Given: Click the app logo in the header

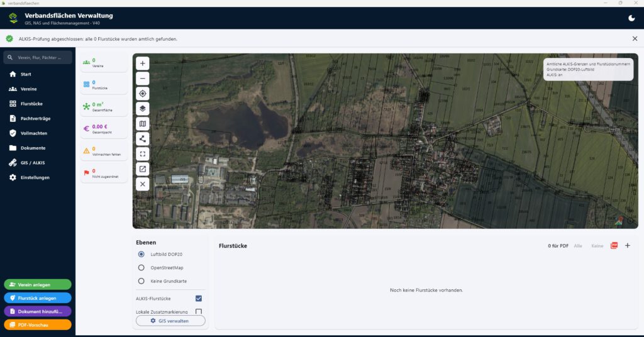Looking at the screenshot, I should coord(13,18).
